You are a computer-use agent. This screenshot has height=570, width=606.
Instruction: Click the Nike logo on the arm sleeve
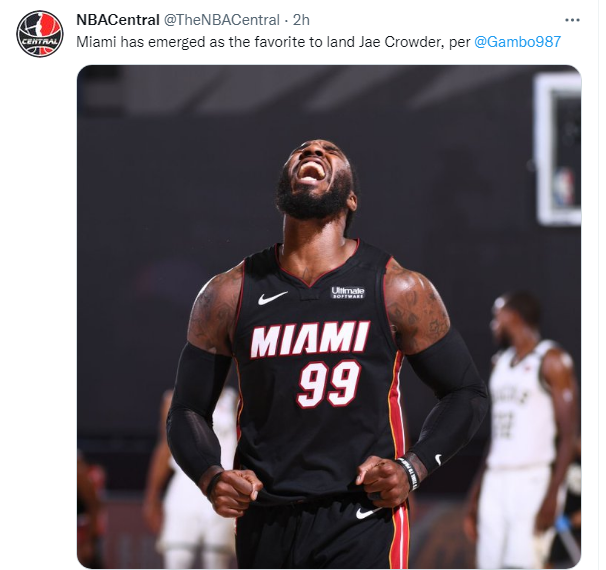438,459
